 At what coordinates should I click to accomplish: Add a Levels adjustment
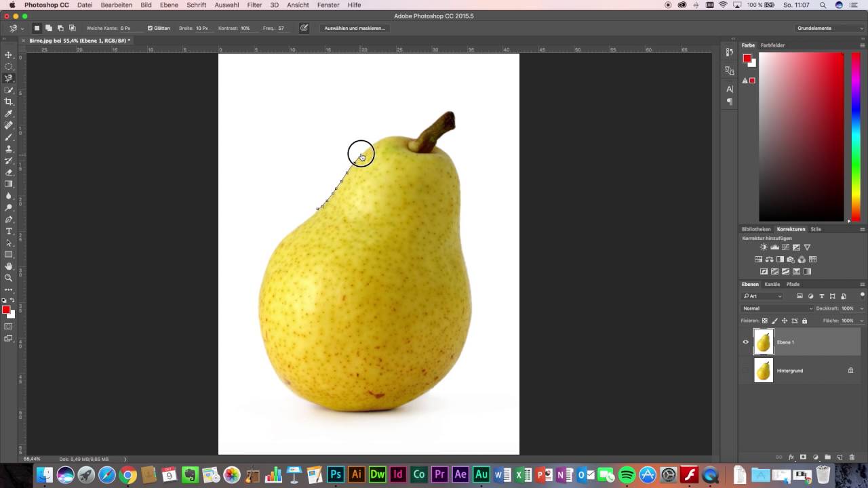click(x=774, y=247)
